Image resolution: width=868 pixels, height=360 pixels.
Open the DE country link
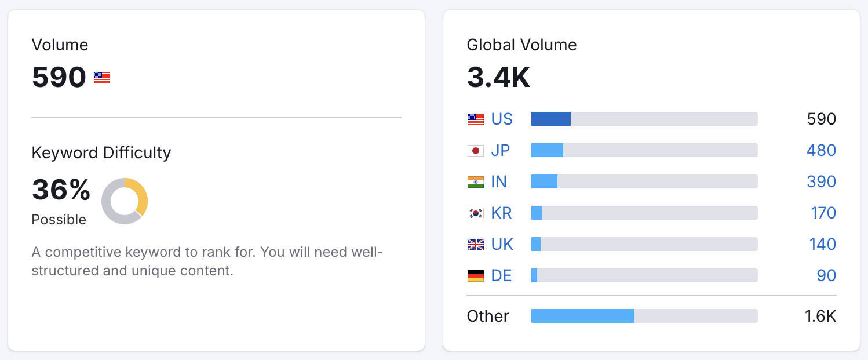coord(502,276)
